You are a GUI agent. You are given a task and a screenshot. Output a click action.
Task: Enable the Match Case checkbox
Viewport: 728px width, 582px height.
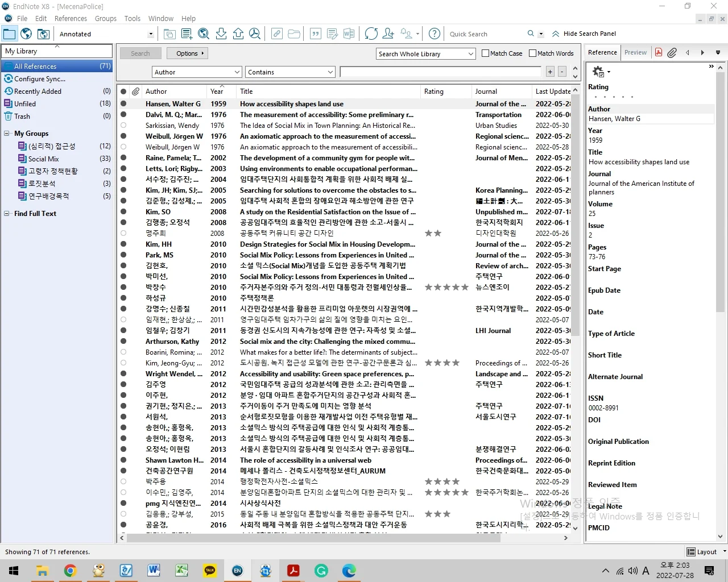click(485, 53)
